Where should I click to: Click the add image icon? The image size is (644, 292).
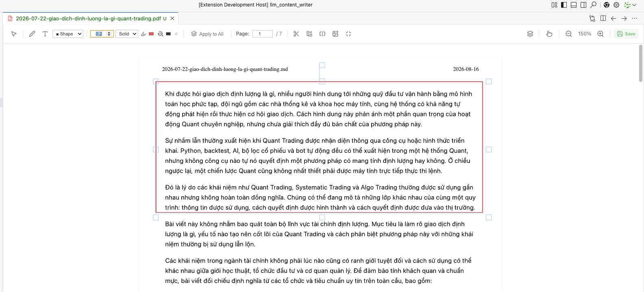pos(335,34)
